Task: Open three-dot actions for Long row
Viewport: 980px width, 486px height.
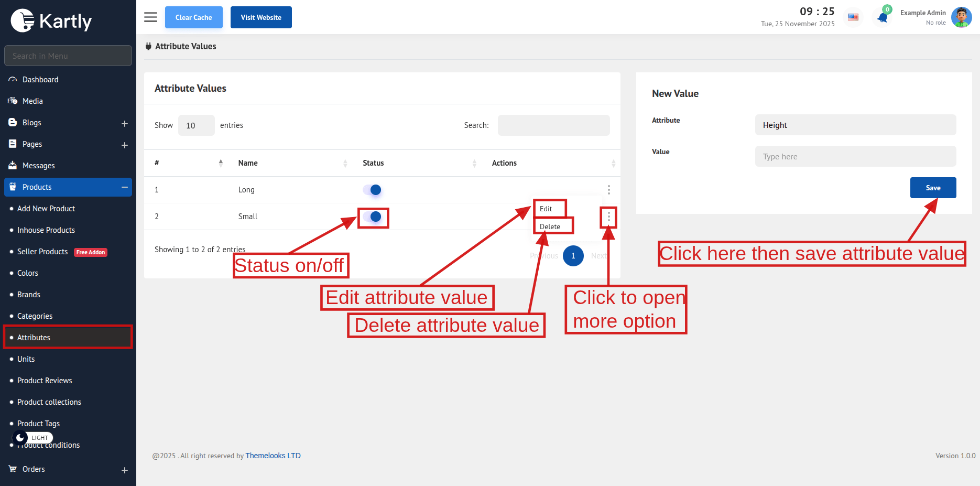Action: pyautogui.click(x=608, y=190)
